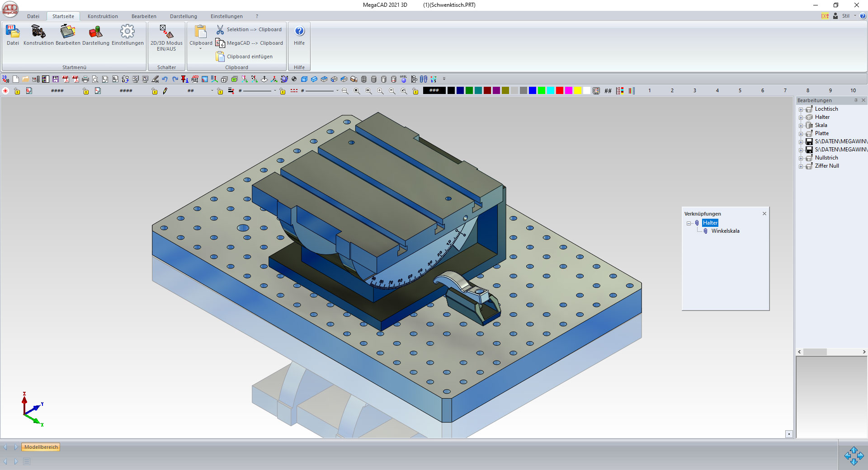Click the redo arrow icon
Viewport: 868px width, 470px height.
175,80
